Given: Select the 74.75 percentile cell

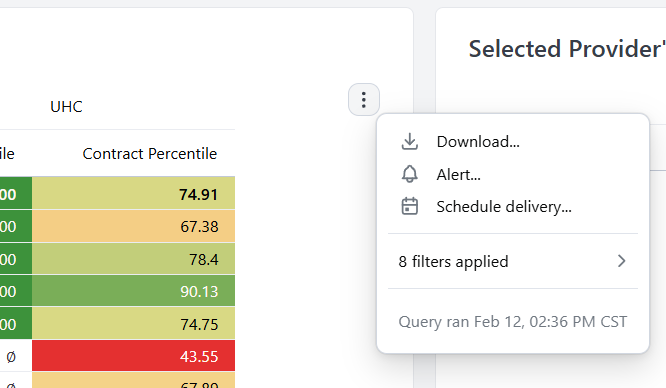Looking at the screenshot, I should (x=133, y=324).
